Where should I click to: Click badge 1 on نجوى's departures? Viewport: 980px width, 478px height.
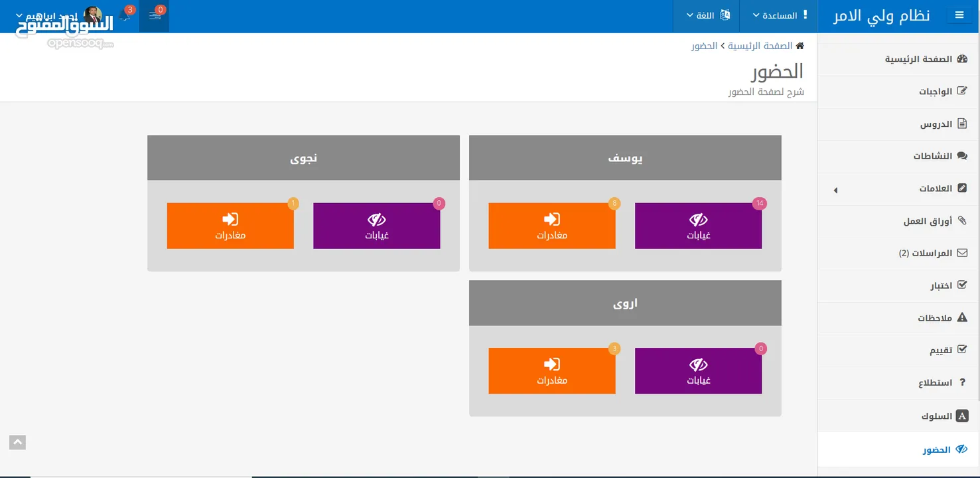(x=293, y=203)
